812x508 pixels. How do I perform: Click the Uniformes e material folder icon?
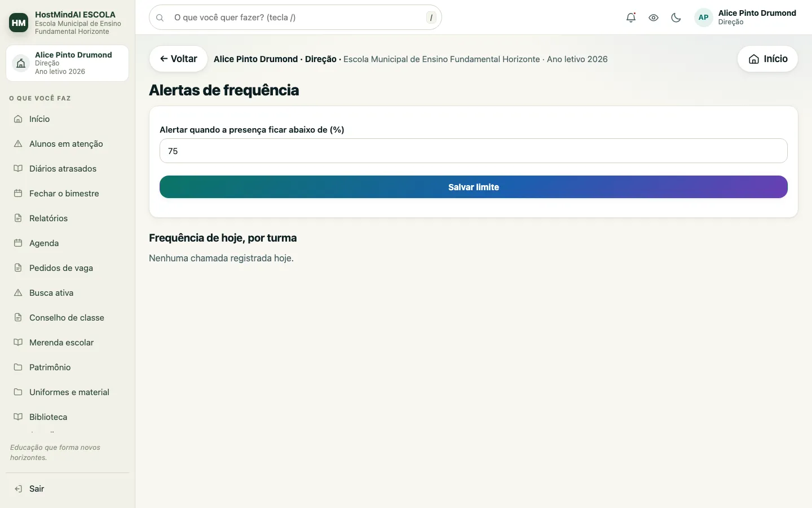tap(18, 392)
